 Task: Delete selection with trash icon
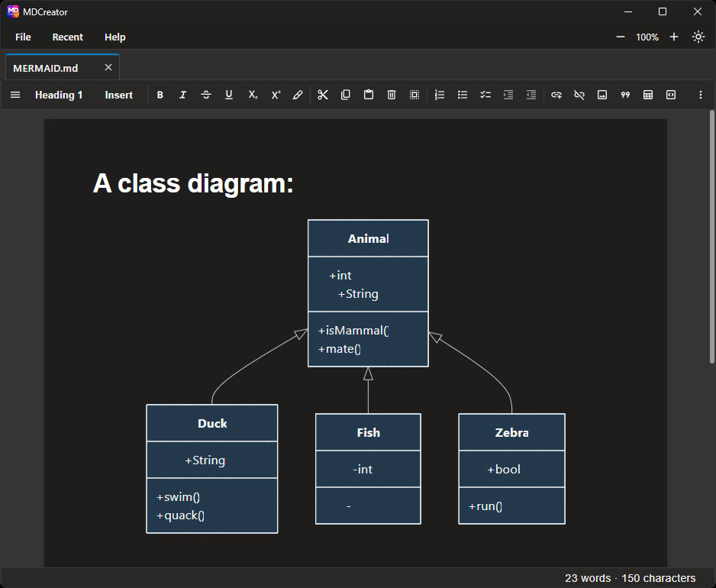tap(392, 95)
